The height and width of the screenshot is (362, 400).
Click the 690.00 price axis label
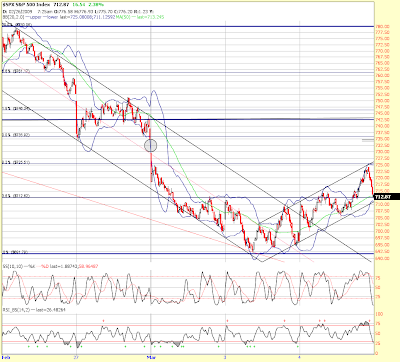point(383,258)
